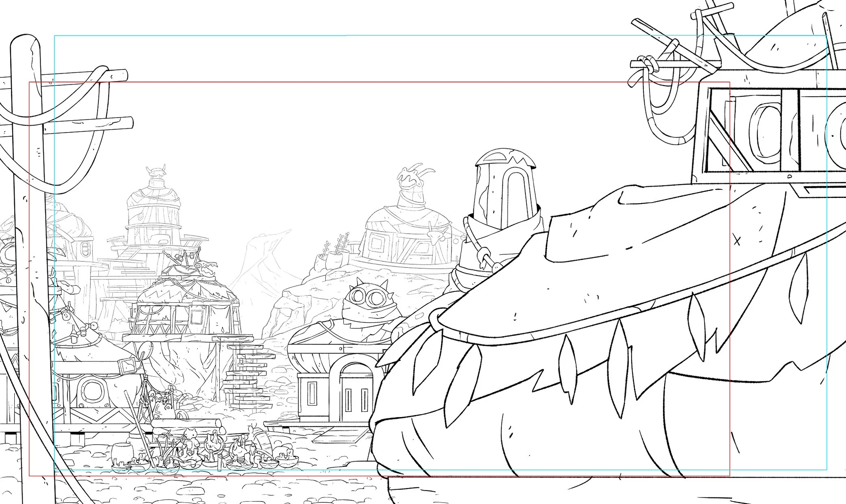Click the red safe-frame top border
846x504 pixels.
pyautogui.click(x=366, y=83)
